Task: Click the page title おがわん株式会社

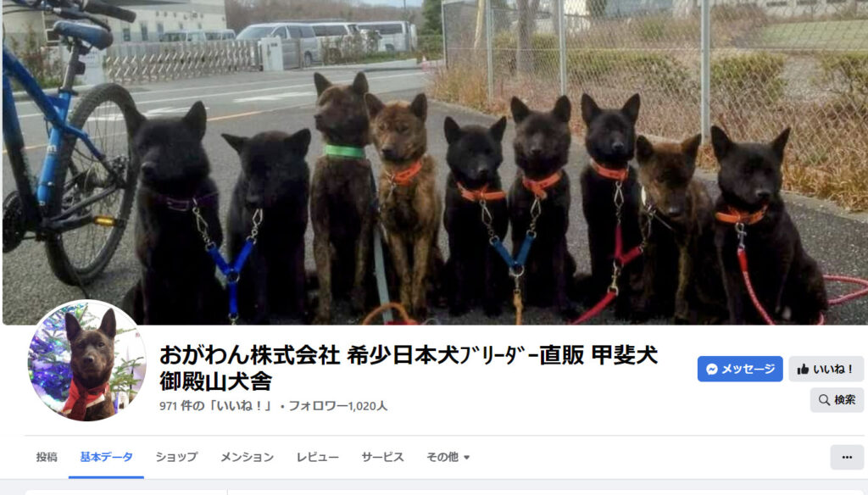Action: click(x=250, y=355)
